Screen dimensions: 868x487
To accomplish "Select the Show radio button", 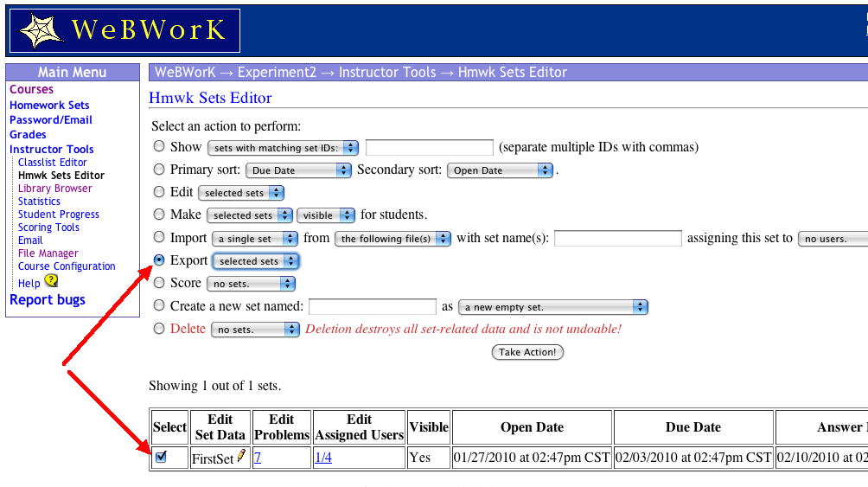I will click(x=159, y=146).
